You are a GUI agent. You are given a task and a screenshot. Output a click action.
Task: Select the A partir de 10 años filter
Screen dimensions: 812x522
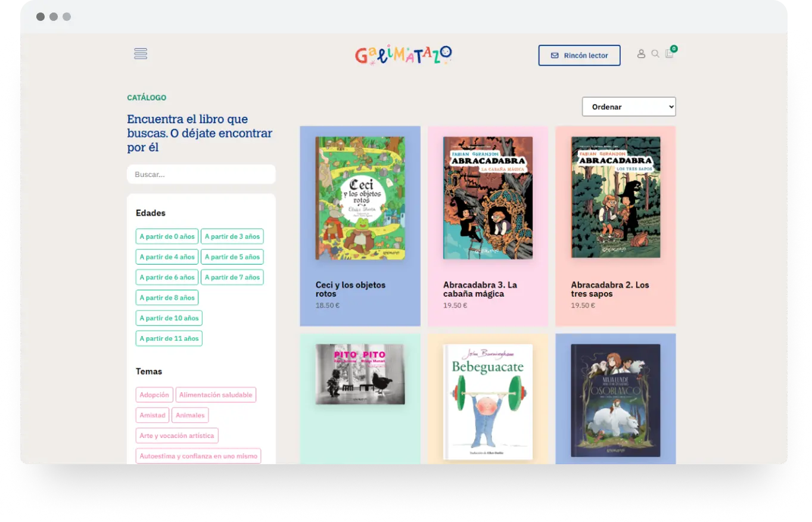[x=169, y=318]
